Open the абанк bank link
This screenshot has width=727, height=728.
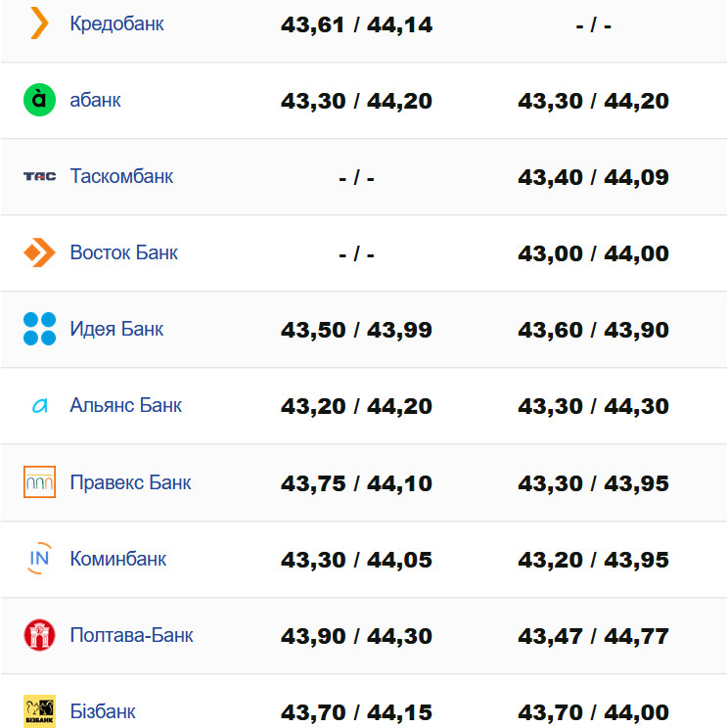coord(96,100)
